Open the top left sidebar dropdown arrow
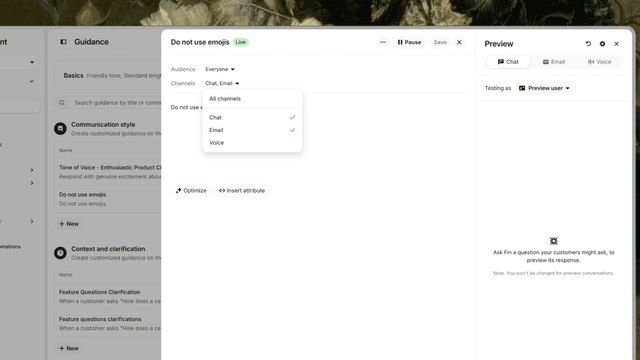 point(32,62)
